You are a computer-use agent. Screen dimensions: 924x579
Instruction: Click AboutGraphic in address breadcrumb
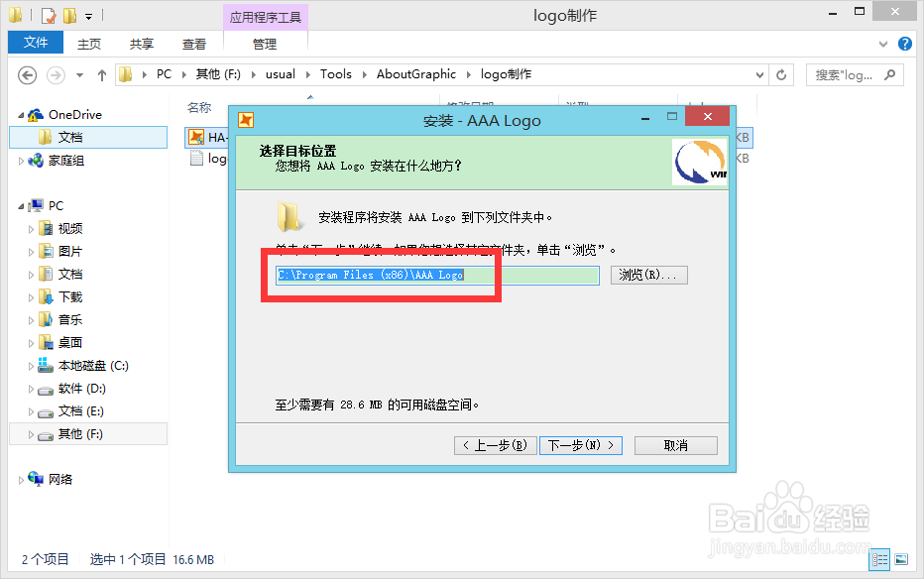416,74
